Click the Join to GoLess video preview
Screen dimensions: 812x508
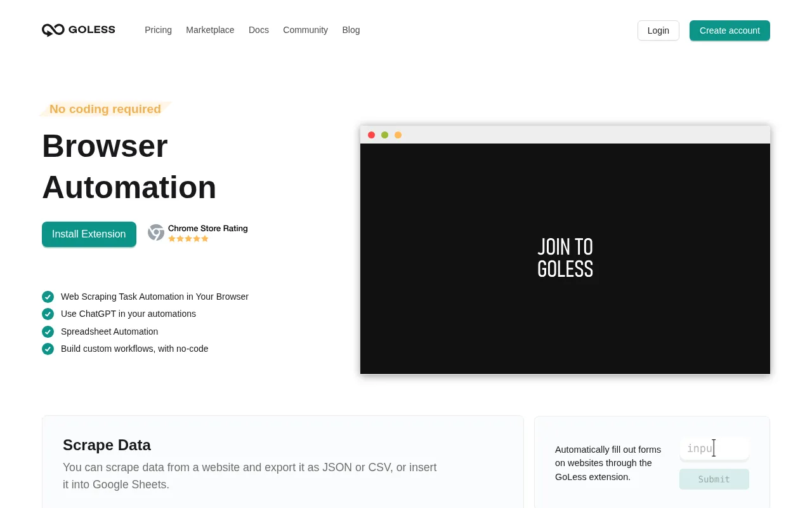[565, 258]
